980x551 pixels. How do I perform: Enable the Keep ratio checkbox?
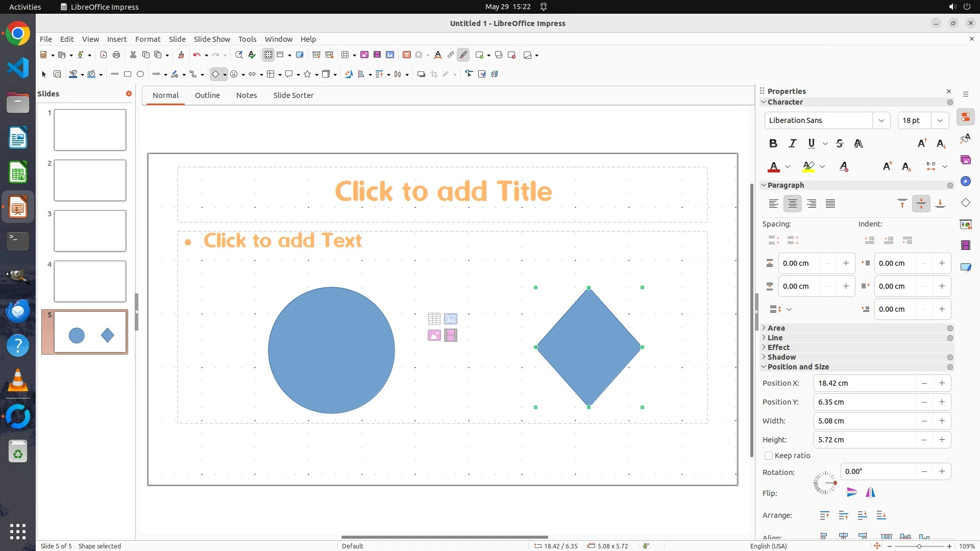tap(769, 456)
